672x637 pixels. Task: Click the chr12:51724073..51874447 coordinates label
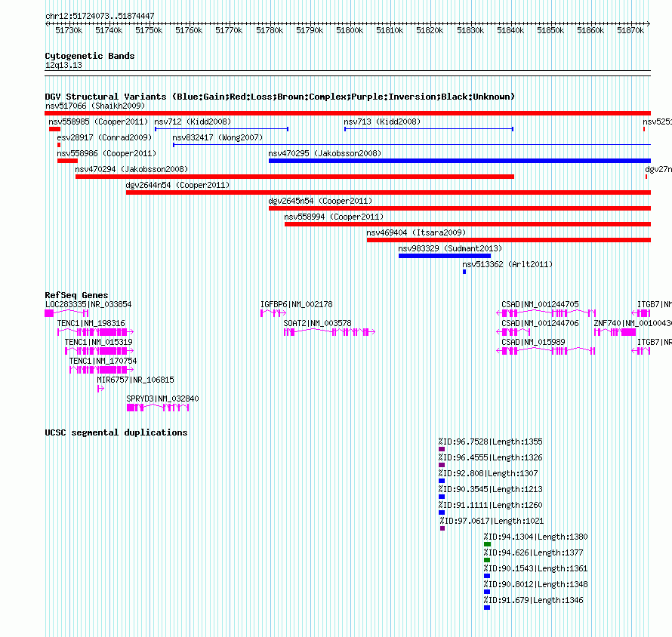[100, 16]
